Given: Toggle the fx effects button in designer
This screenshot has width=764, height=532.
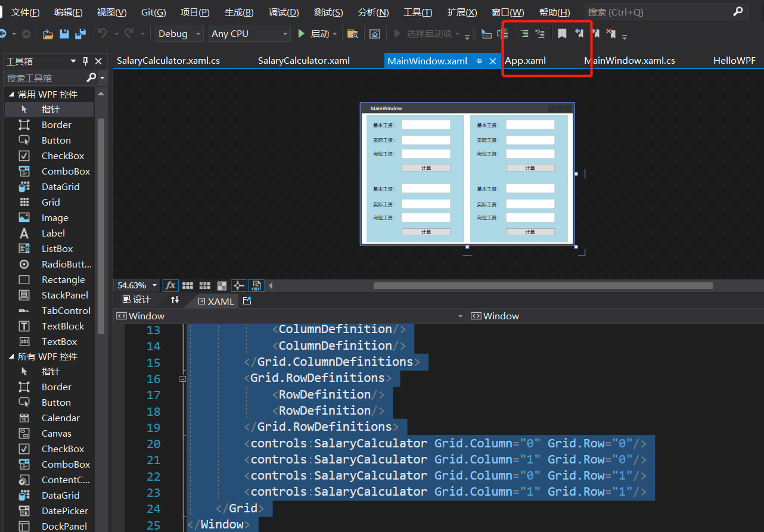Looking at the screenshot, I should 170,285.
